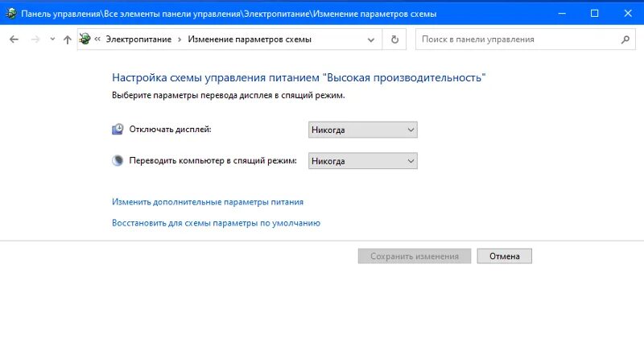This screenshot has width=644, height=347.
Task: Open recent locations dropdown arrow
Action: tap(52, 39)
